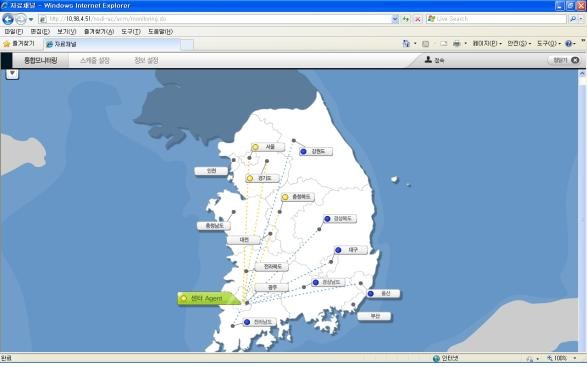Click the browser Forward arrow button
The height and width of the screenshot is (367, 587).
[21, 19]
